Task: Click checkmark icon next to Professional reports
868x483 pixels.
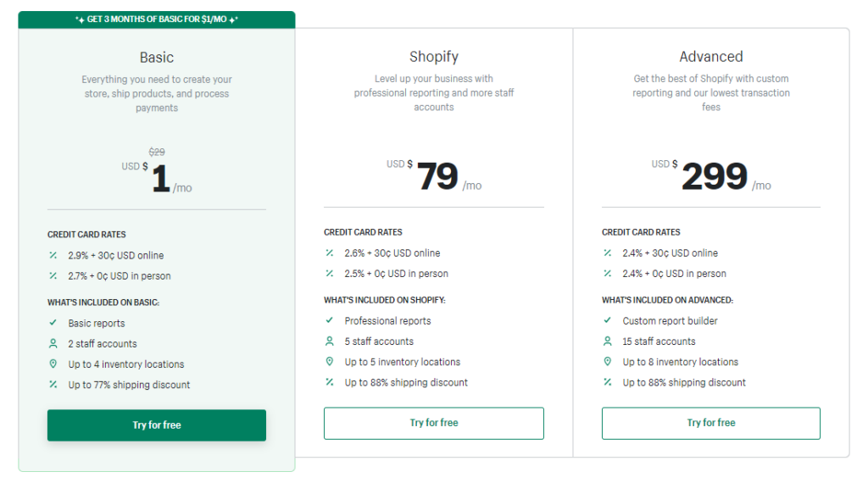Action: click(x=330, y=320)
